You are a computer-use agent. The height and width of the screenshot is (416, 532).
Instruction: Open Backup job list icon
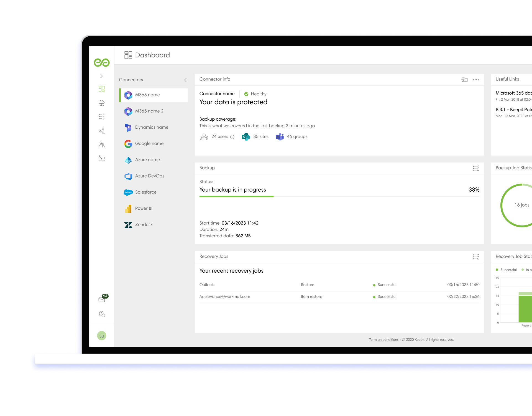476,168
